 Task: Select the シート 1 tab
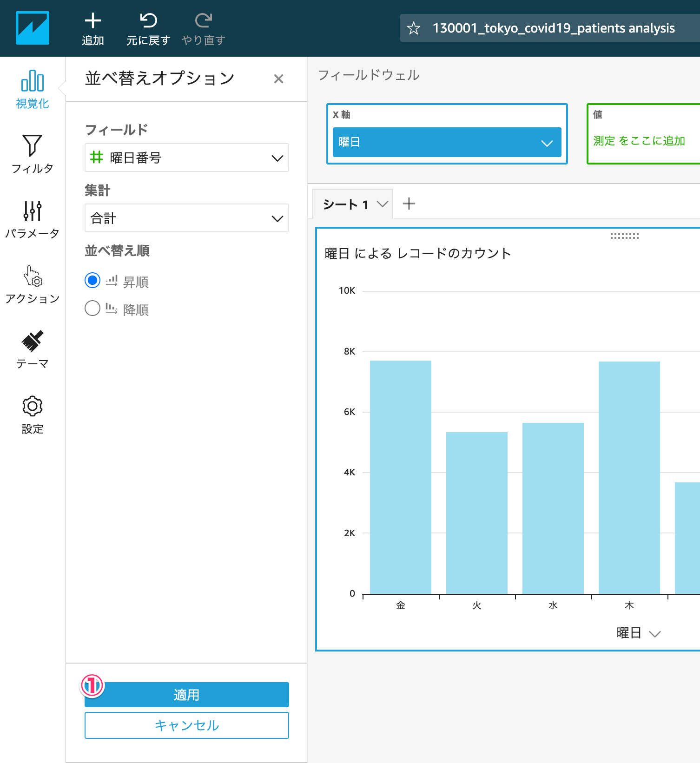point(346,204)
